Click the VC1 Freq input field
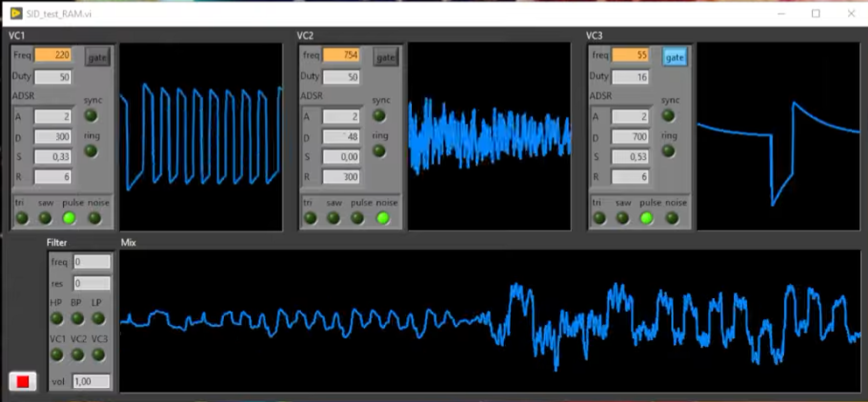 (x=52, y=55)
